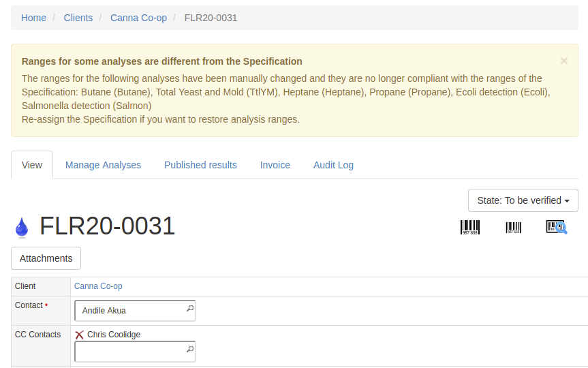Select the View tab

click(32, 165)
